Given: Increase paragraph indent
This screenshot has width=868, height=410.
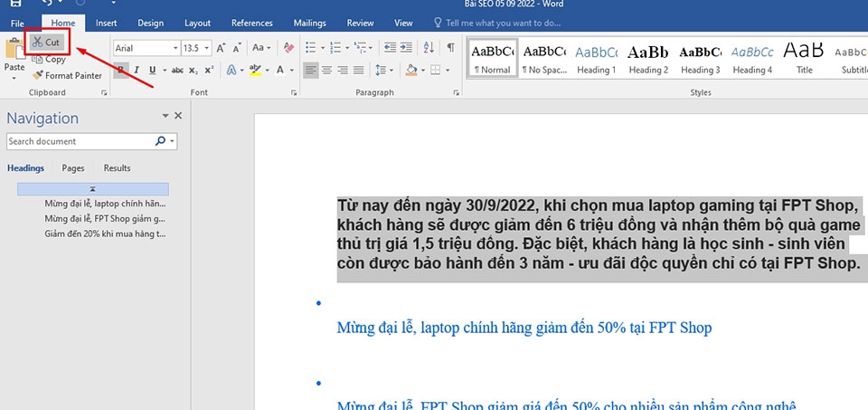Looking at the screenshot, I should (x=406, y=48).
